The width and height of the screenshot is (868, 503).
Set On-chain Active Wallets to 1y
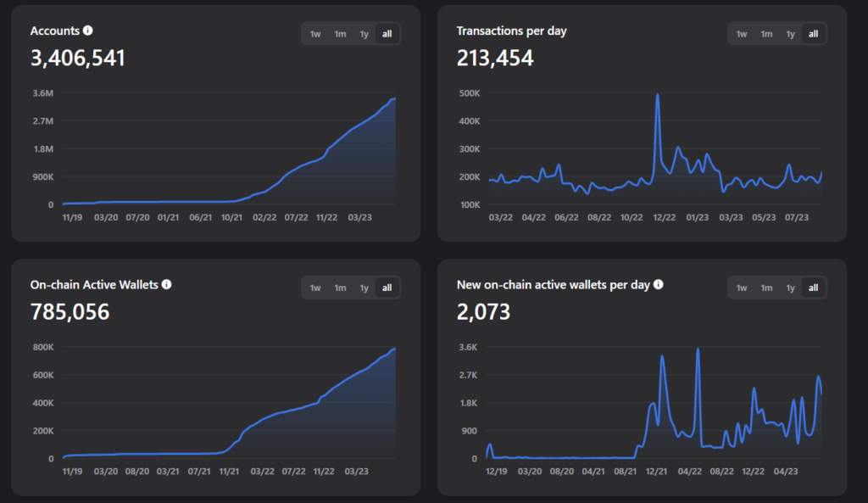coord(364,288)
